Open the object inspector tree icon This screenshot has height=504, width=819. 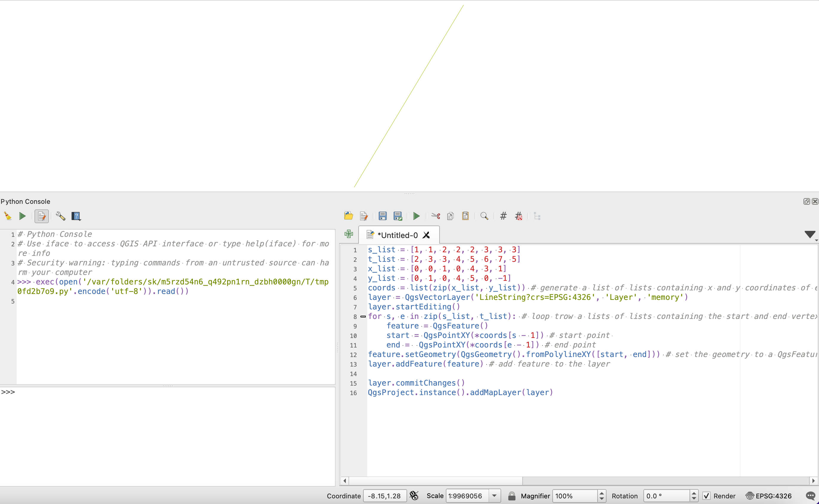click(x=537, y=216)
